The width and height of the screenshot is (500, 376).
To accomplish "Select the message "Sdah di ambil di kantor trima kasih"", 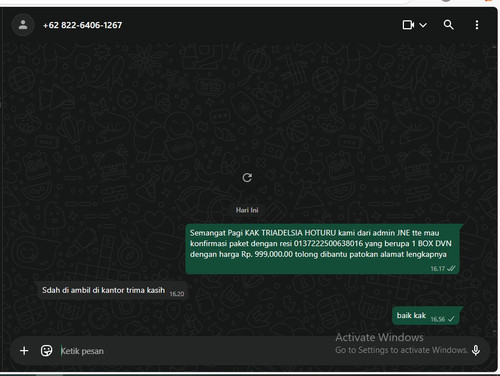I will point(111,290).
